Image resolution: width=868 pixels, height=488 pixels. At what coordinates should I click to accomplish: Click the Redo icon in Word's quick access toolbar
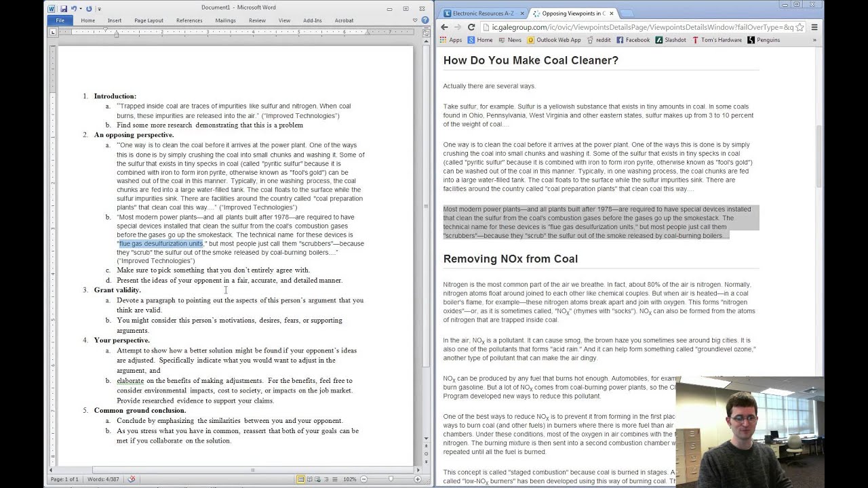[x=89, y=9]
